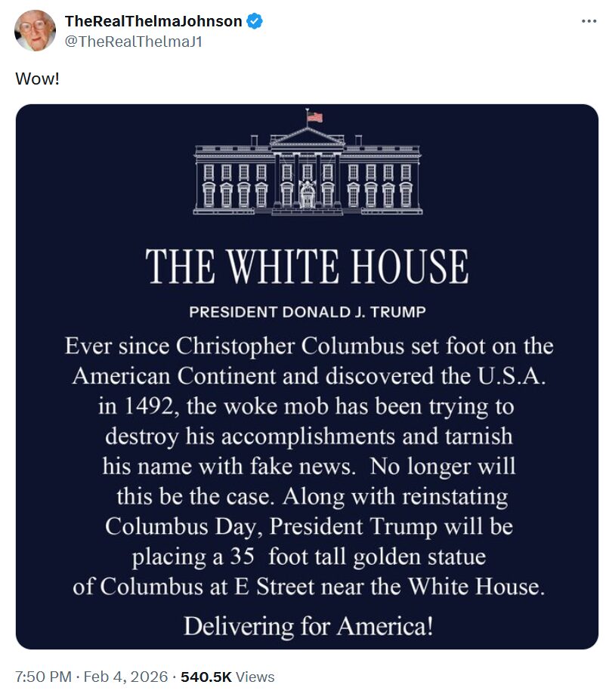Click the TheRealThelmaJohnson display name

(153, 21)
